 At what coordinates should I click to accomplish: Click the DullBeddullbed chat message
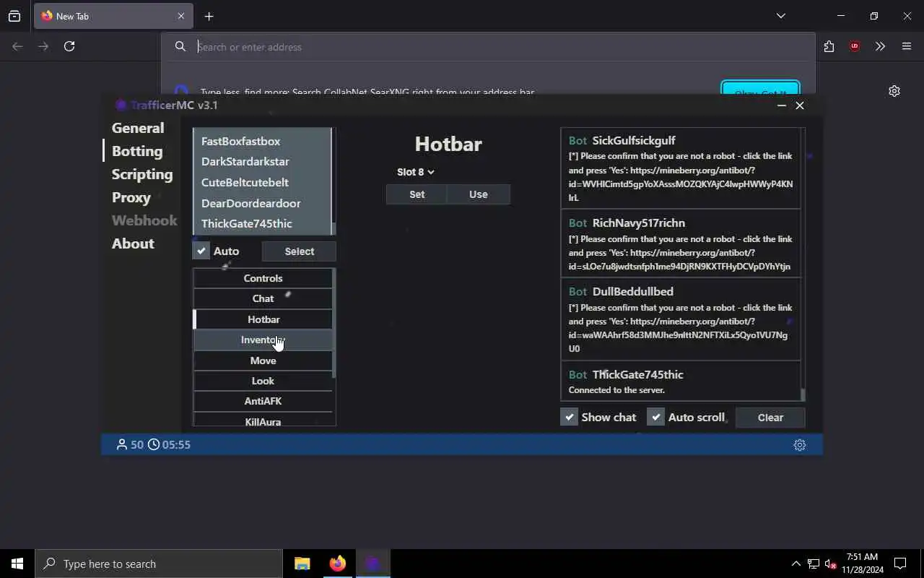pyautogui.click(x=681, y=319)
